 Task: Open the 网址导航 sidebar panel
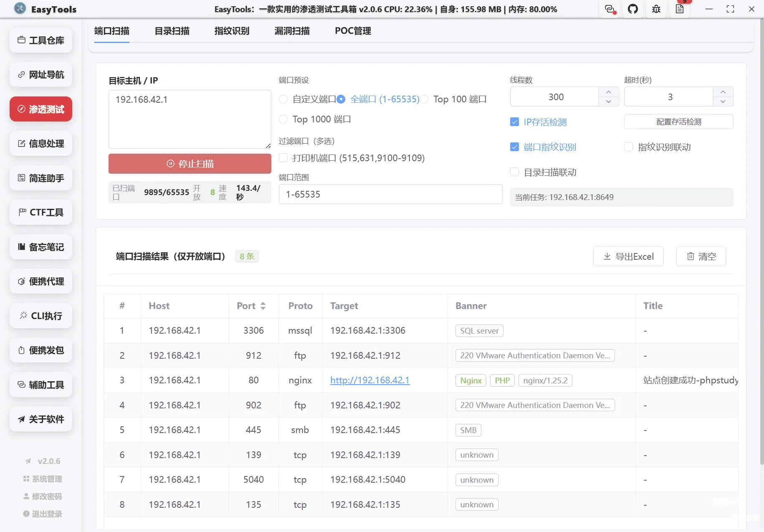pyautogui.click(x=40, y=74)
